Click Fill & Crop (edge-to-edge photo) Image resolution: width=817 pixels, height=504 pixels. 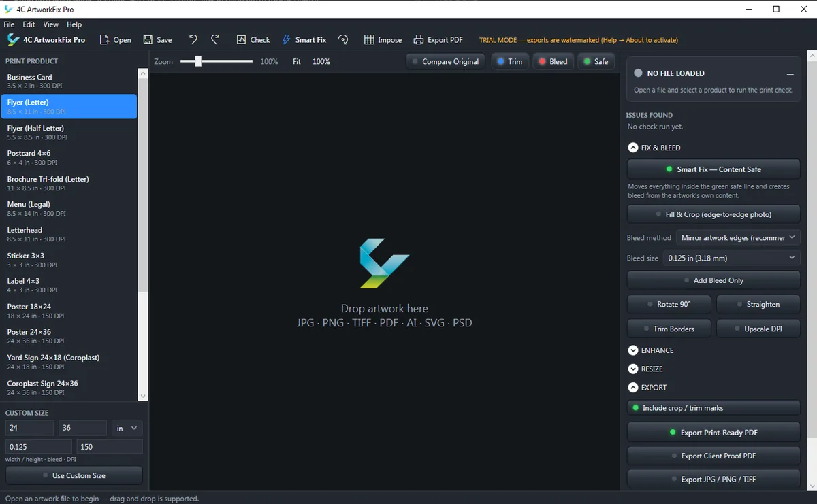click(713, 214)
